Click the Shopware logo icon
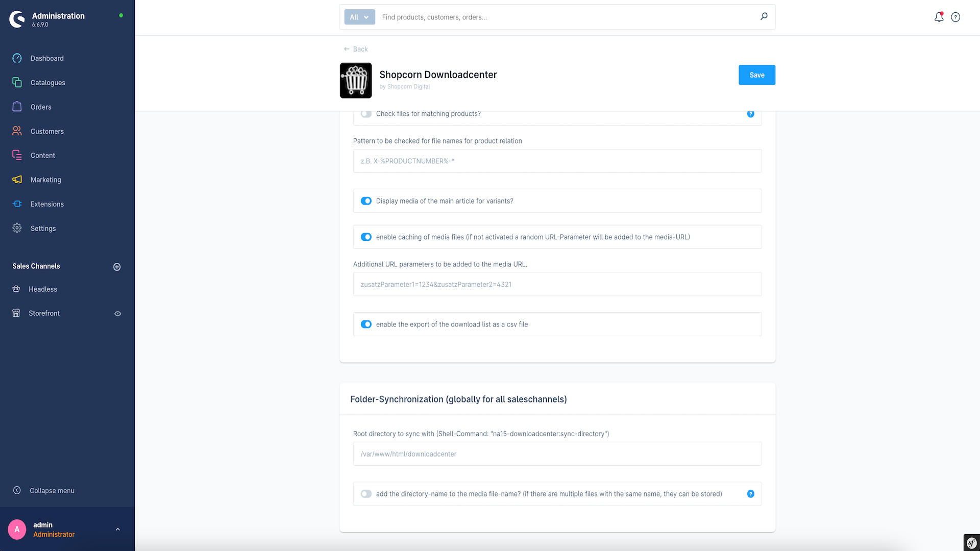The width and height of the screenshot is (980, 551). (17, 19)
